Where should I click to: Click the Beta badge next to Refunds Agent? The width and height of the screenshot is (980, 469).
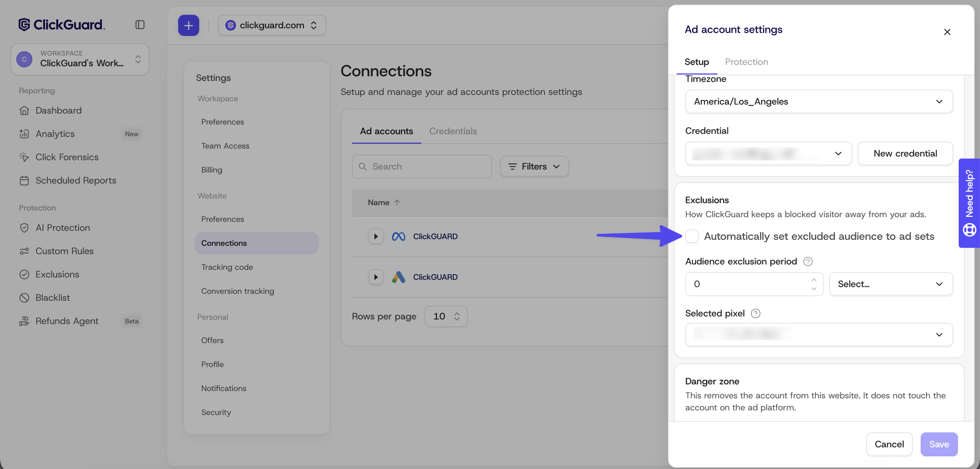pyautogui.click(x=132, y=321)
